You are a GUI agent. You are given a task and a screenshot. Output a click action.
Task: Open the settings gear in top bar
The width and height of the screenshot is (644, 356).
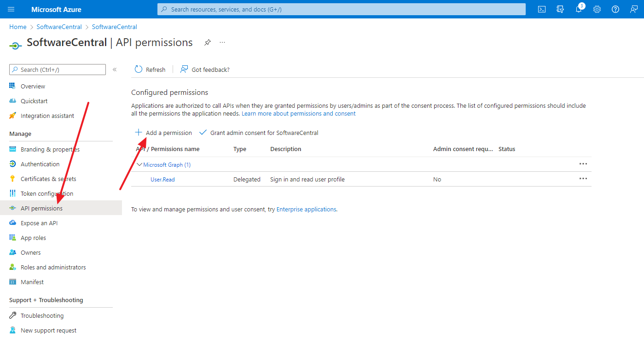point(597,9)
